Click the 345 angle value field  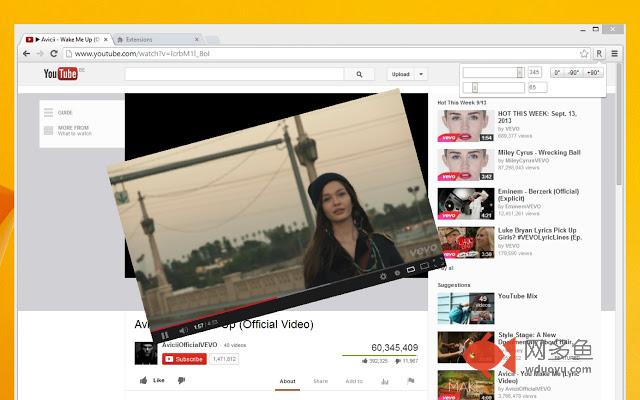coord(534,72)
